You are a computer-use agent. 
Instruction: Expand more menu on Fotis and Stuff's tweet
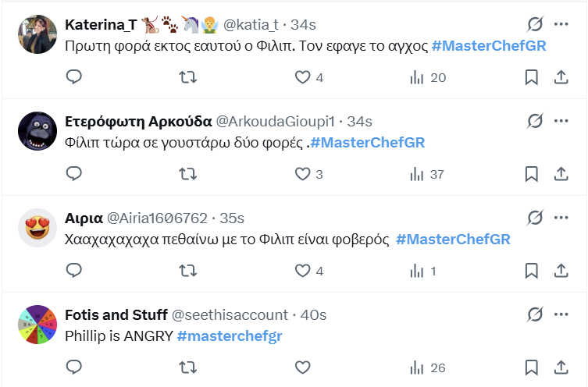click(561, 314)
